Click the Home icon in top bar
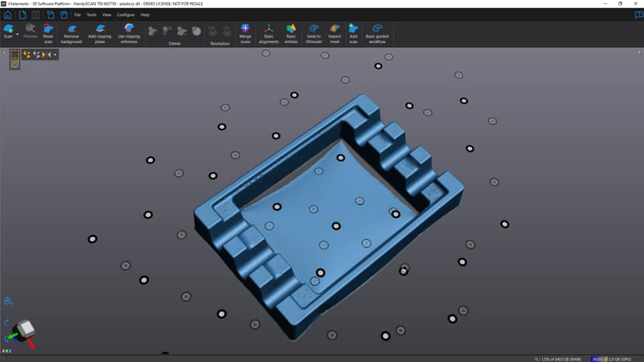 point(8,15)
